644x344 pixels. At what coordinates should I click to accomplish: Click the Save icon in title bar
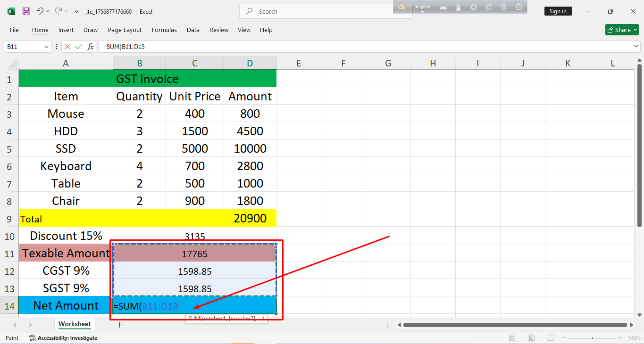[x=26, y=11]
